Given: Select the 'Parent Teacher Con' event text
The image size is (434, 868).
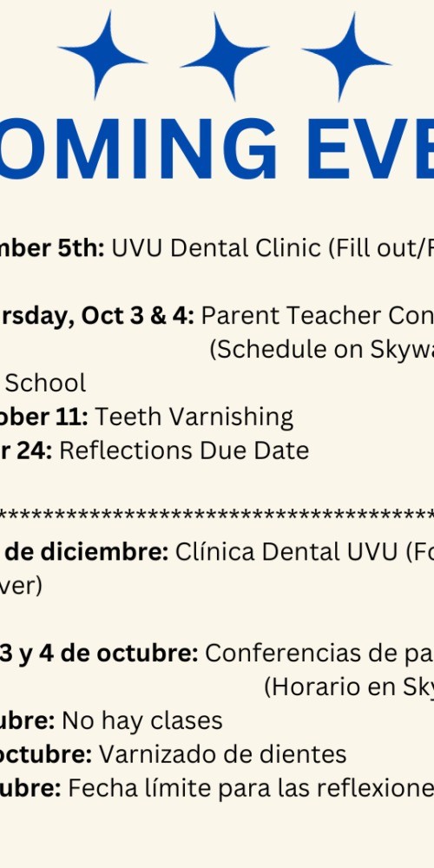Looking at the screenshot, I should pos(317,316).
